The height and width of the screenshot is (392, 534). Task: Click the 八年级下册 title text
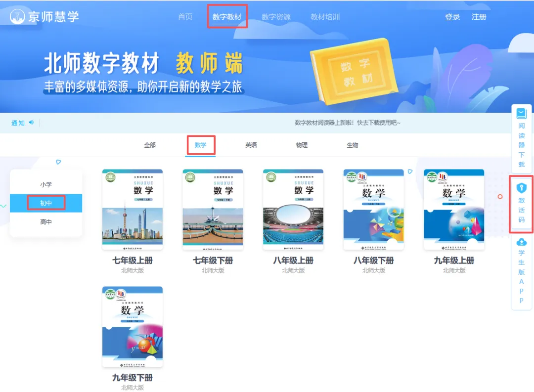click(374, 261)
